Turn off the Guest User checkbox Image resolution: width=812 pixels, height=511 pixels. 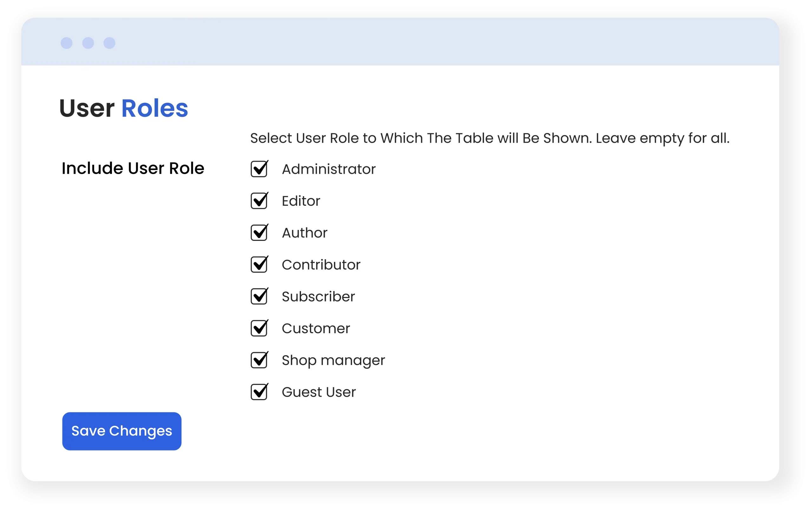[x=259, y=392]
